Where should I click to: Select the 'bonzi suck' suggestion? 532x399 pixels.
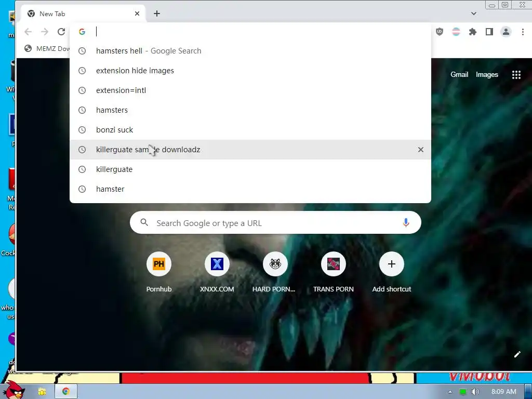(250, 129)
